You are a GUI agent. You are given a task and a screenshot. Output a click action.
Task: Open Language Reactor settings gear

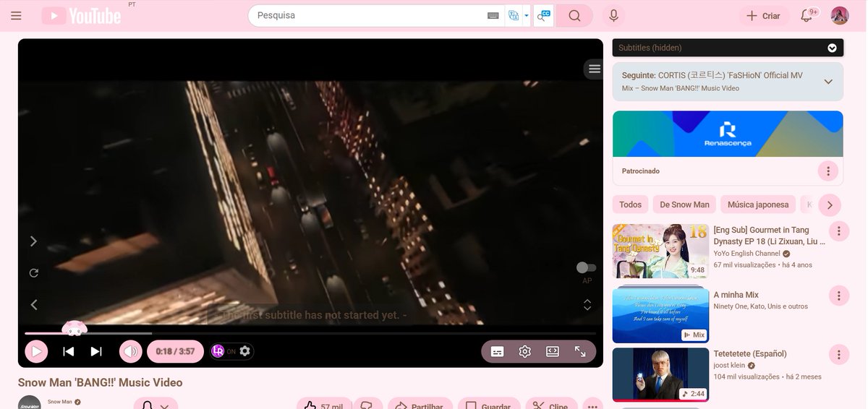point(245,351)
